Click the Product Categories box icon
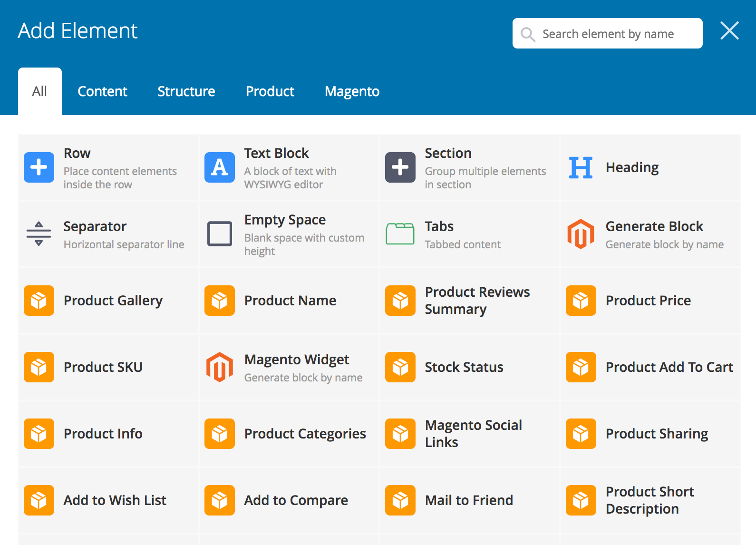This screenshot has width=756, height=545. (220, 434)
